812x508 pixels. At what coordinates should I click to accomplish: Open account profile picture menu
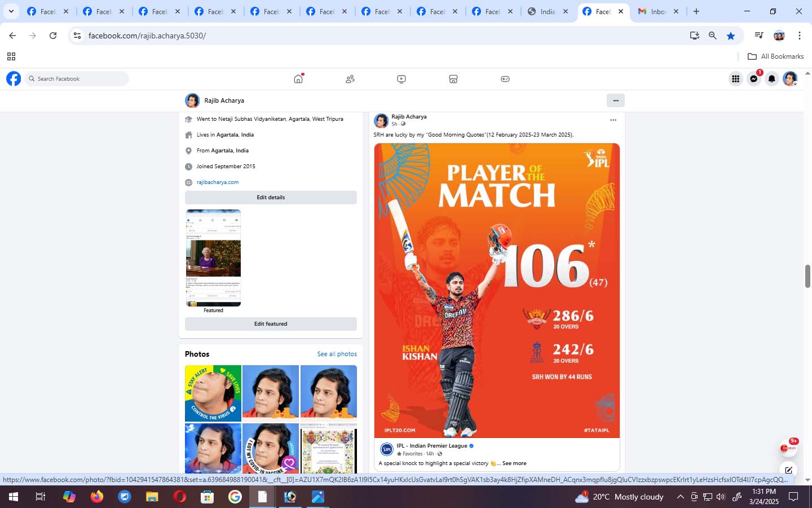coord(790,79)
